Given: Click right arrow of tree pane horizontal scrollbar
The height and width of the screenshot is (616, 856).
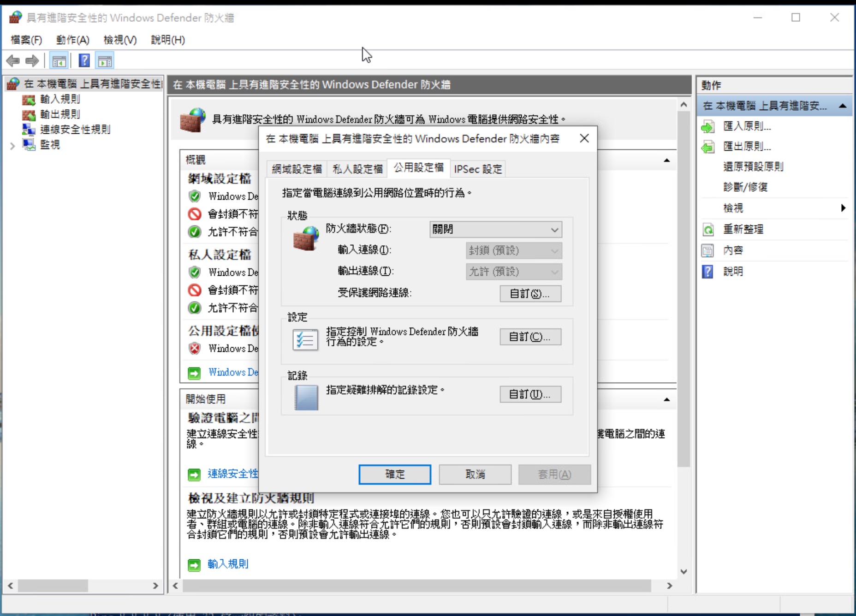Looking at the screenshot, I should pos(155,586).
